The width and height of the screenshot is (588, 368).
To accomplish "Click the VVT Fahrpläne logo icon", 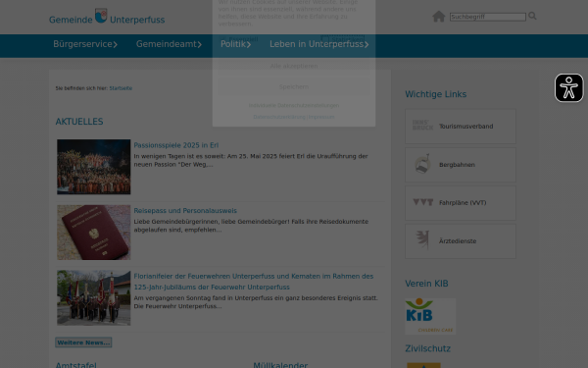I will click(x=422, y=202).
